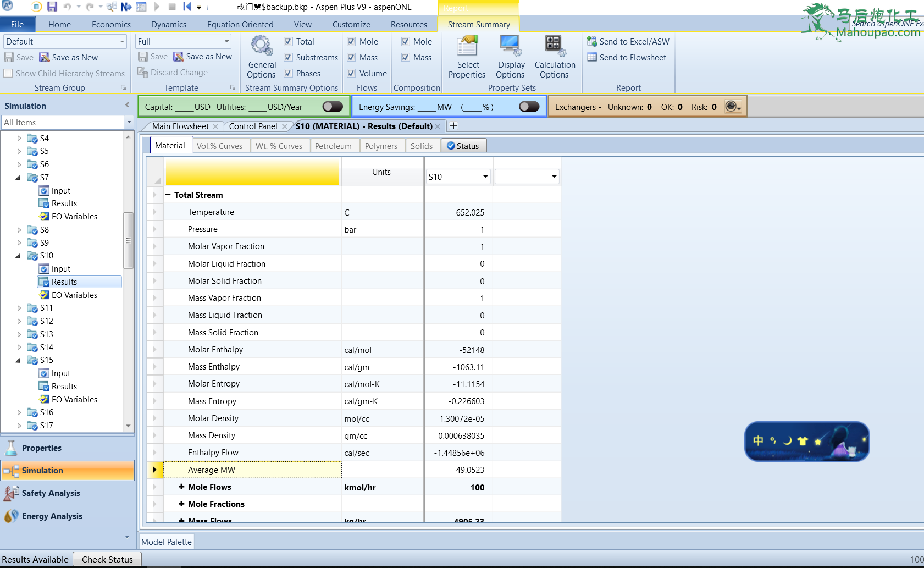This screenshot has height=568, width=924.
Task: Click the Next (N→) quick access button
Action: click(x=126, y=7)
